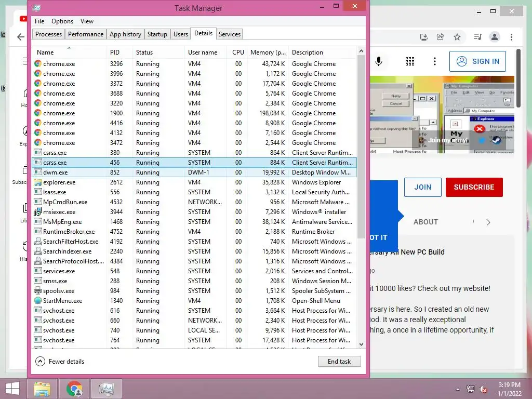532x399 pixels.
Task: Select explorer.exe process icon
Action: click(x=38, y=182)
